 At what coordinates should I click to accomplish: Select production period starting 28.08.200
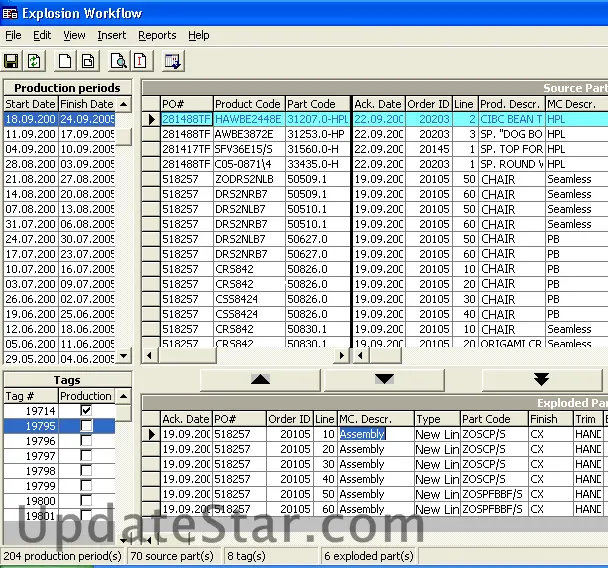pos(59,164)
